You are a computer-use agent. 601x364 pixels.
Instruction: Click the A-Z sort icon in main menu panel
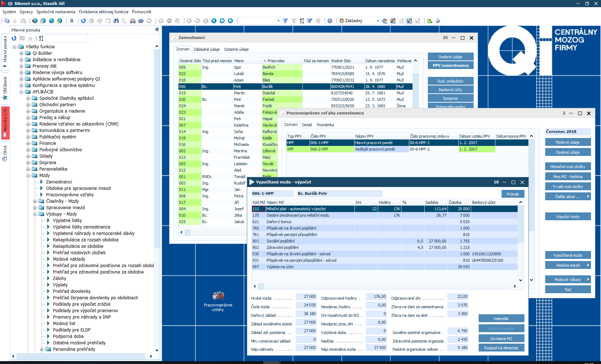[41, 38]
